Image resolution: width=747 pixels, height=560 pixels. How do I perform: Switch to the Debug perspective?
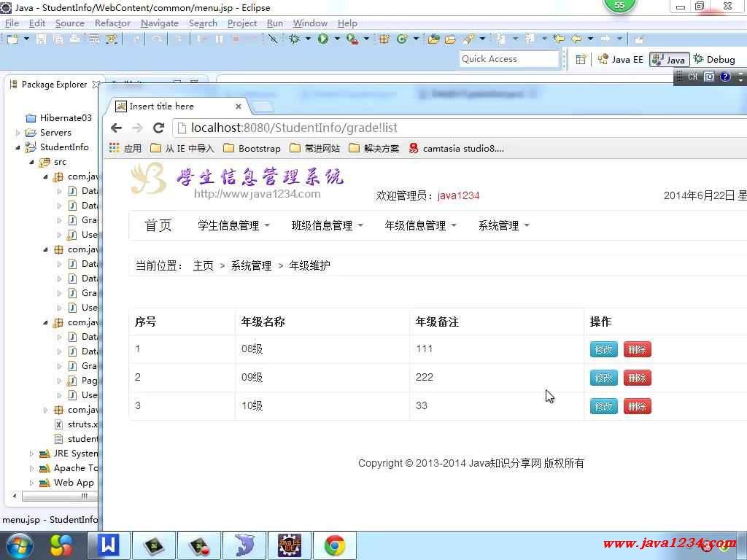714,60
